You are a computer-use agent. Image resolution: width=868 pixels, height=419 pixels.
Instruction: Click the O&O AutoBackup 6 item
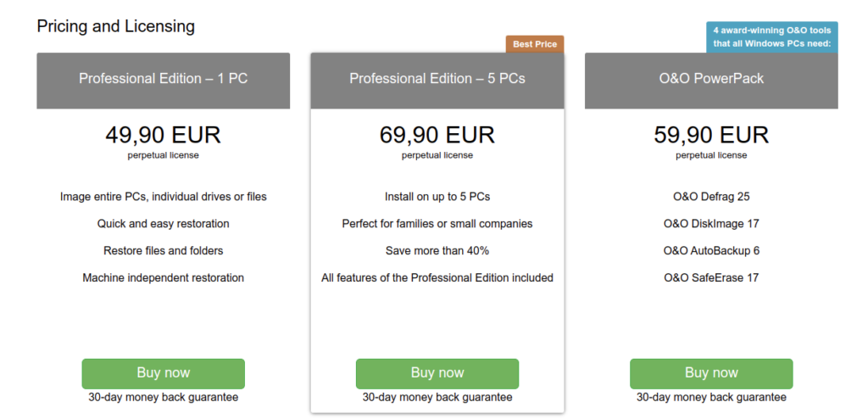point(711,250)
